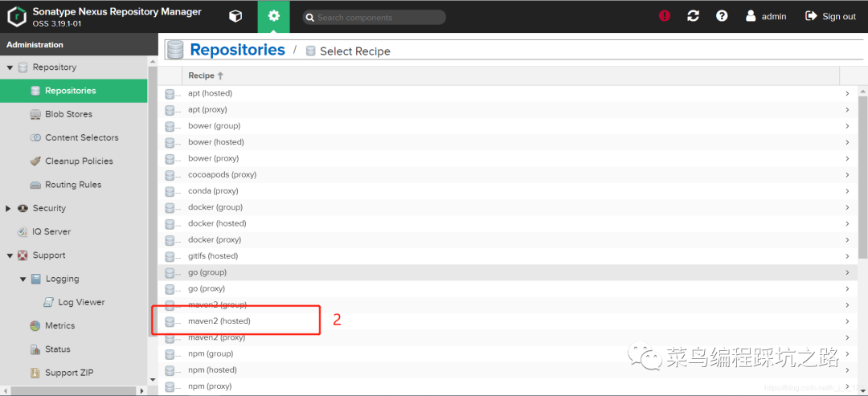Collapse the Support tree node

10,255
